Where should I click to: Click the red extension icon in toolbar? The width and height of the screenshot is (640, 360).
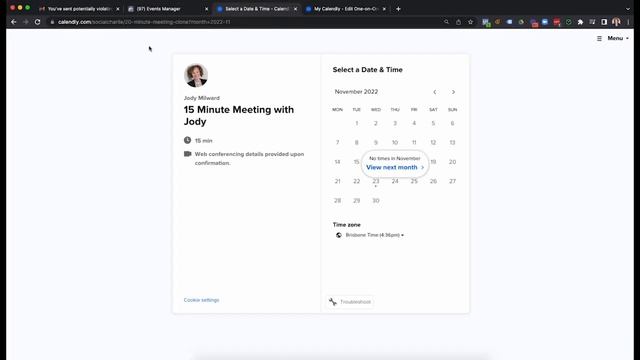557,22
